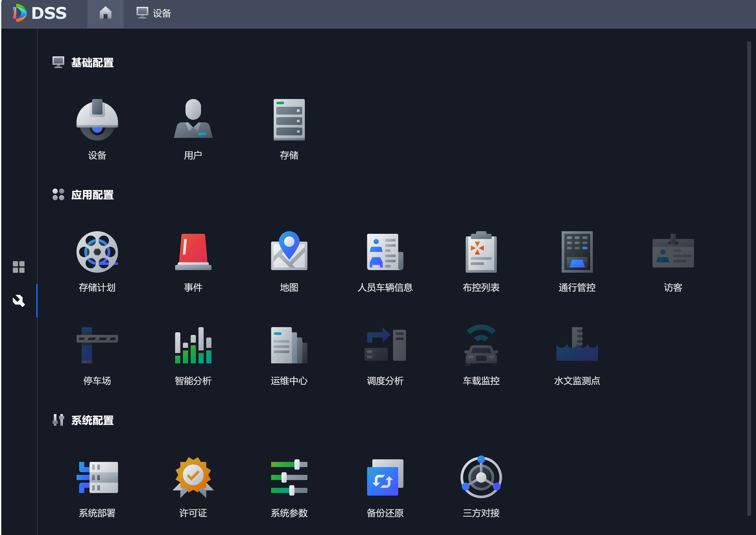Open the 存储 storage server icon
The height and width of the screenshot is (535, 756).
[289, 119]
